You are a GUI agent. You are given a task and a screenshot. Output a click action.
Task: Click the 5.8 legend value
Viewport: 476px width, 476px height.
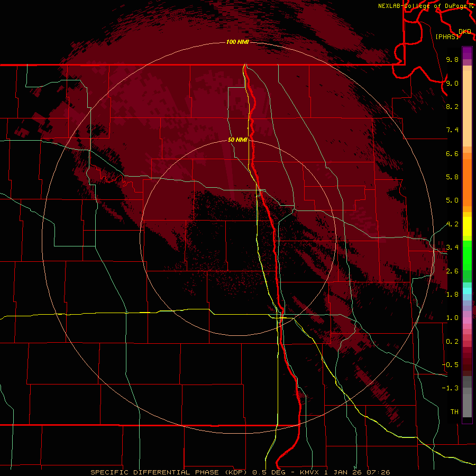(x=452, y=177)
